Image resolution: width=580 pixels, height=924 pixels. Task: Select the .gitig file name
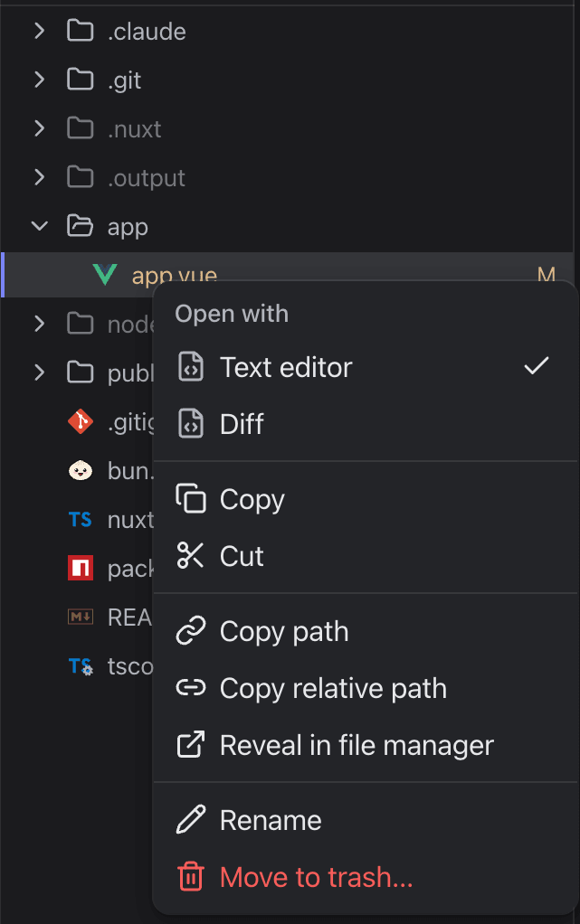(130, 422)
